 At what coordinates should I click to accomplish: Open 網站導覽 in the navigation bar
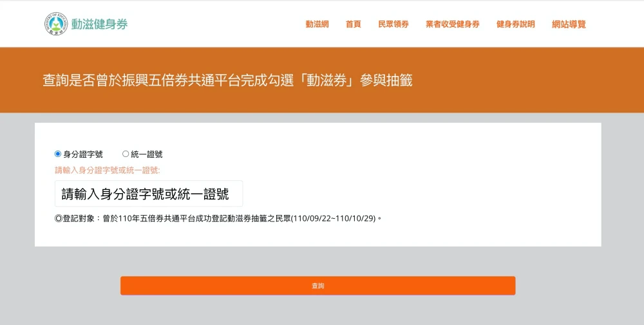[x=569, y=24]
